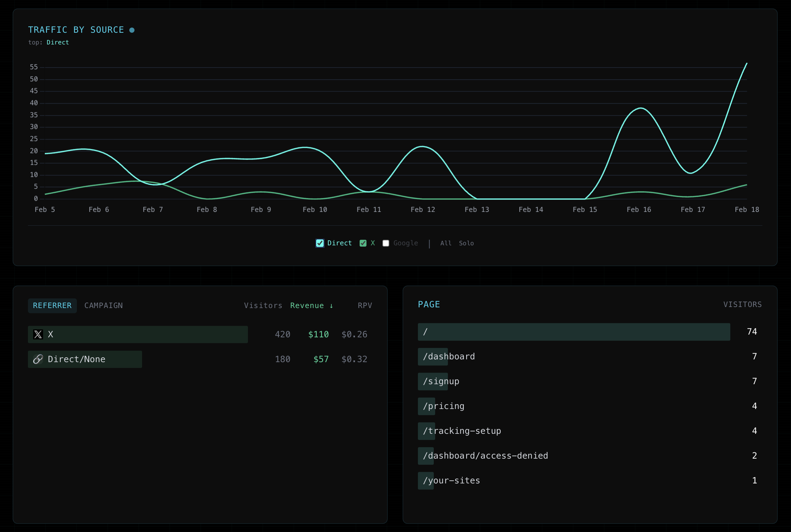The height and width of the screenshot is (532, 791).
Task: Click the Revenue sort arrow icon
Action: click(x=331, y=306)
